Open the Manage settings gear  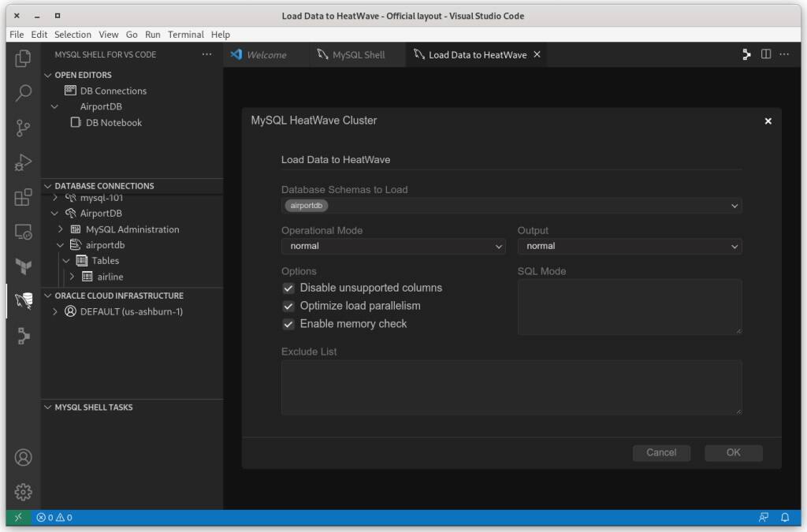(23, 493)
